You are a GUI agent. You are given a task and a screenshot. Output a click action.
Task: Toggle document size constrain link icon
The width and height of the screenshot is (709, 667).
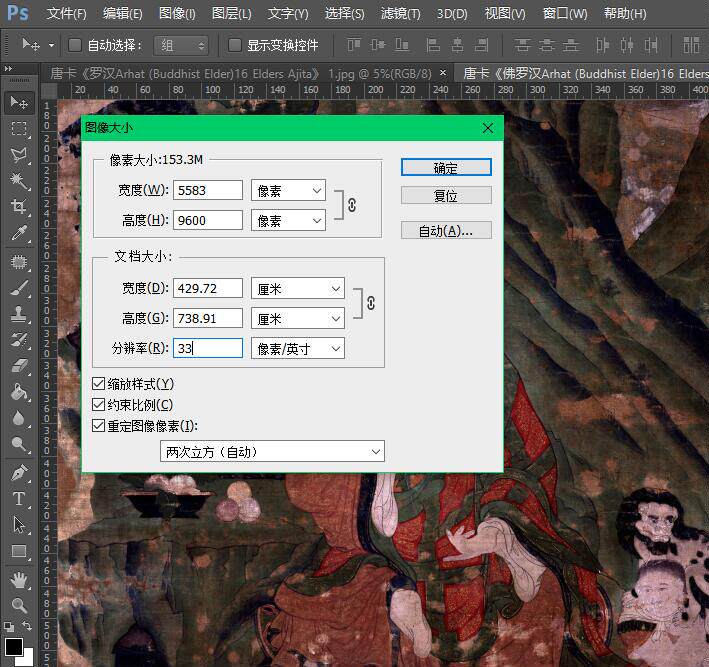tap(371, 303)
